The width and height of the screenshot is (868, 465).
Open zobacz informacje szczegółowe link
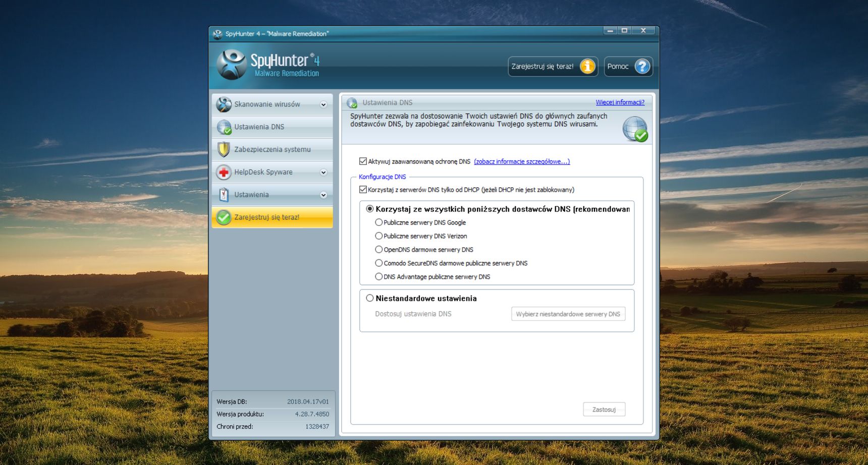522,162
